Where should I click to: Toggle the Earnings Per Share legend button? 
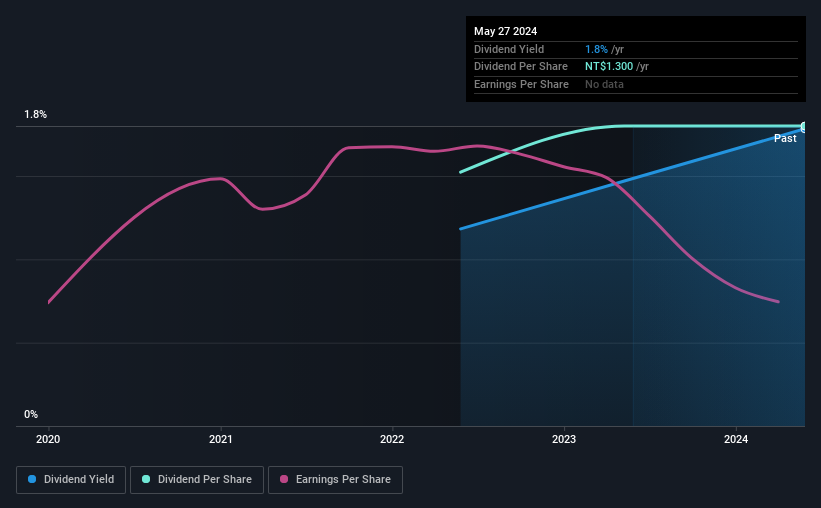(x=335, y=479)
